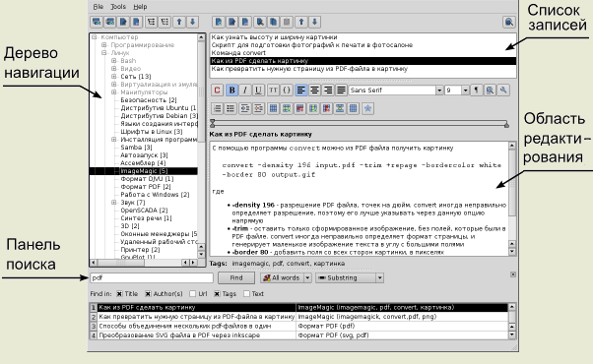Toggle the Title checkbox in Find in
Screen dimensions: 593x364
click(119, 294)
